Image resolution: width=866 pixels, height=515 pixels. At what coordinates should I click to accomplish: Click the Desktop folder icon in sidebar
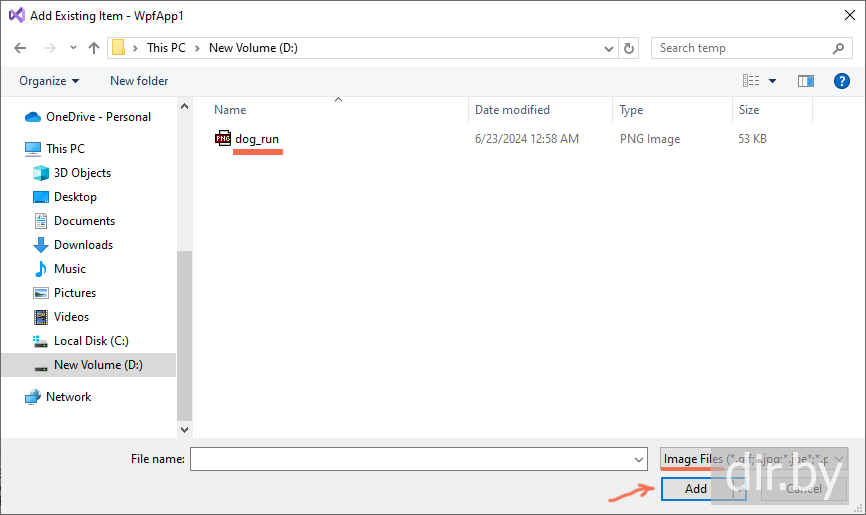41,197
